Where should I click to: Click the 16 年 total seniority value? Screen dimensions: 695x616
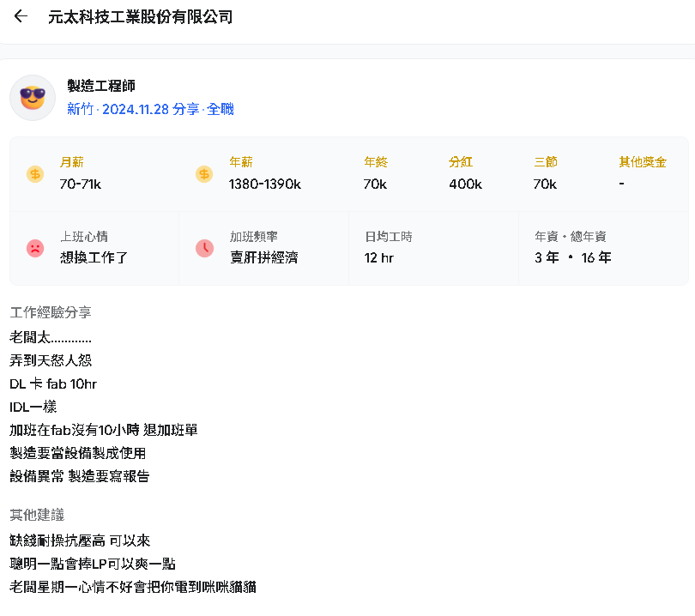pos(596,257)
